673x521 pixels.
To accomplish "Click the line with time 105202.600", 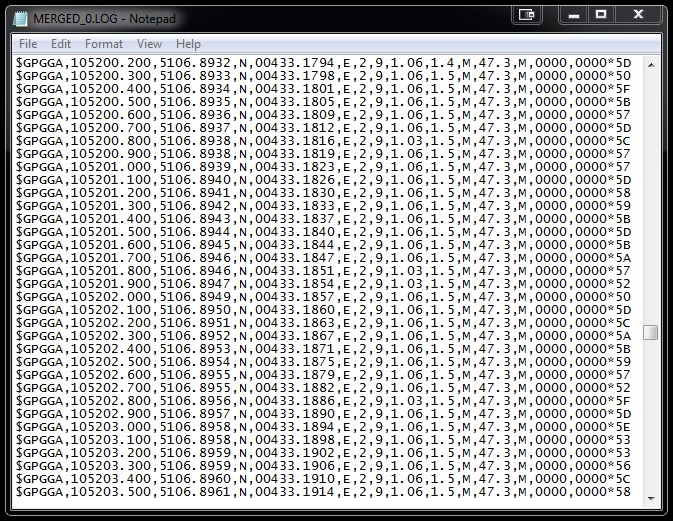I will click(x=324, y=375).
